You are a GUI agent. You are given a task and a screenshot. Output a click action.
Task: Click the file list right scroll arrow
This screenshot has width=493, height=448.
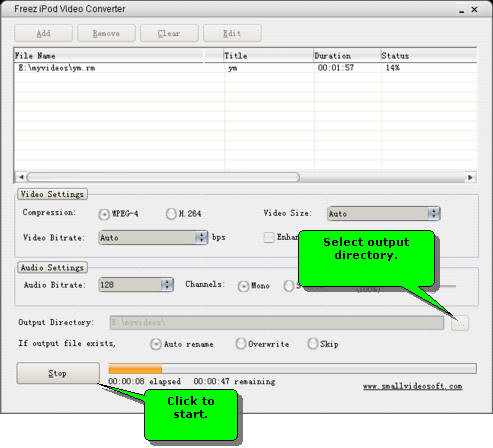[470, 177]
